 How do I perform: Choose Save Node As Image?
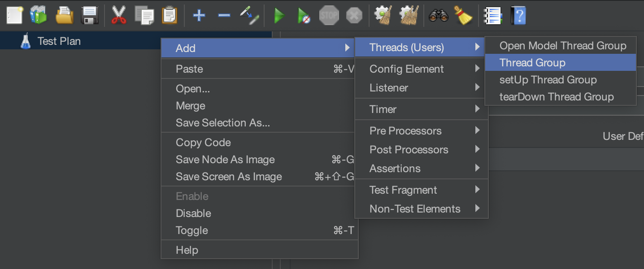[225, 160]
